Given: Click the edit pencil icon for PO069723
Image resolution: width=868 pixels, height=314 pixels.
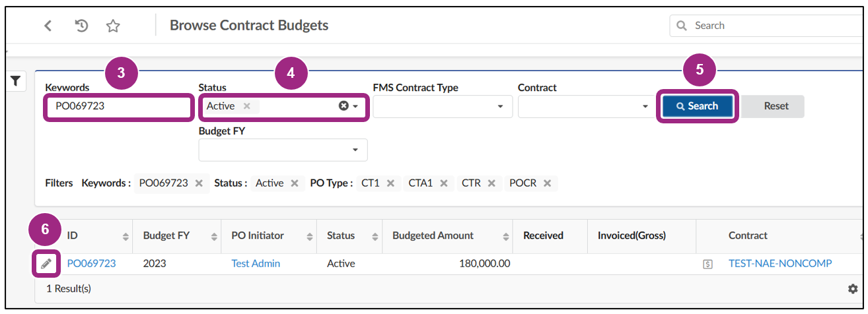Looking at the screenshot, I should tap(46, 263).
